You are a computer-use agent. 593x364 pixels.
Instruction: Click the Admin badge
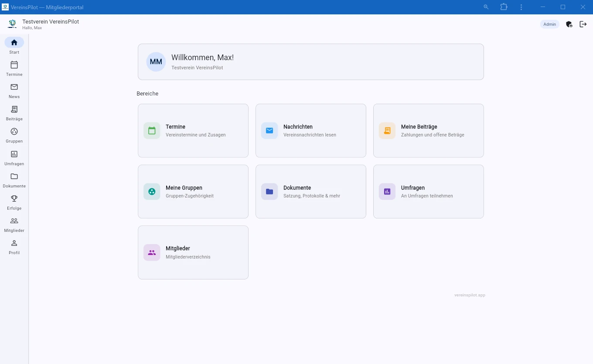click(549, 24)
